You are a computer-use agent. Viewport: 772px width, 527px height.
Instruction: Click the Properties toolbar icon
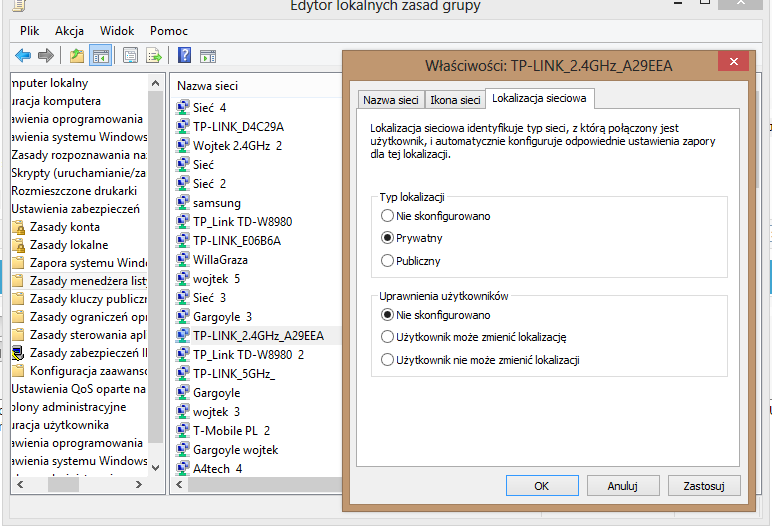pos(130,55)
